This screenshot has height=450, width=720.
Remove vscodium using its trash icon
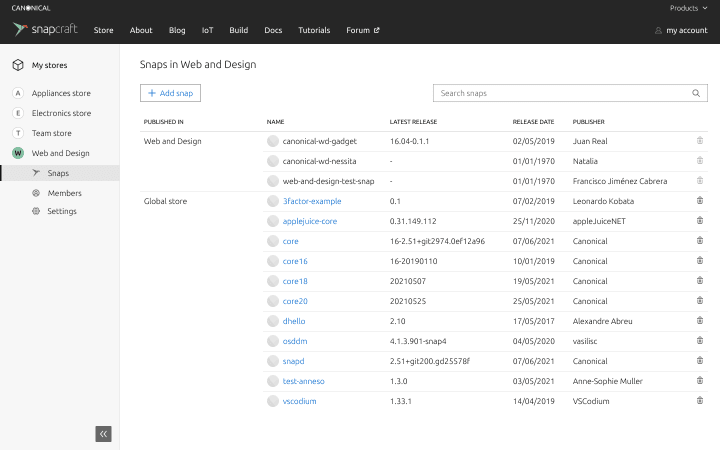point(700,400)
